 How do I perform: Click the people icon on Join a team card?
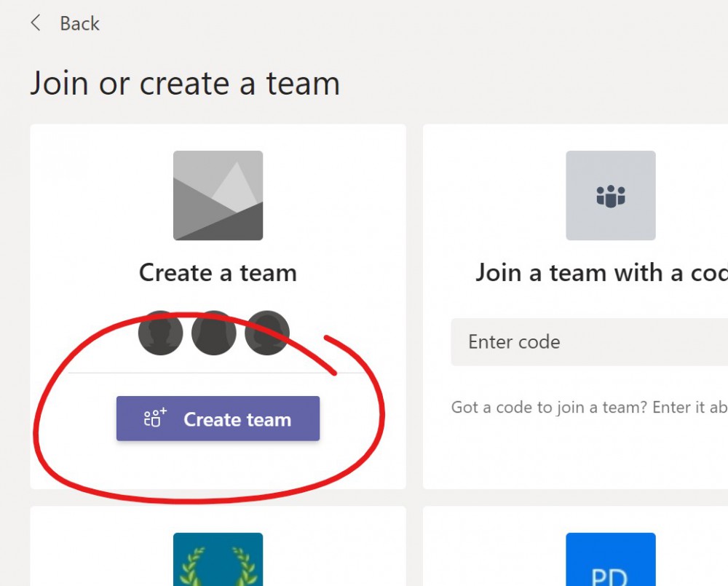611,194
